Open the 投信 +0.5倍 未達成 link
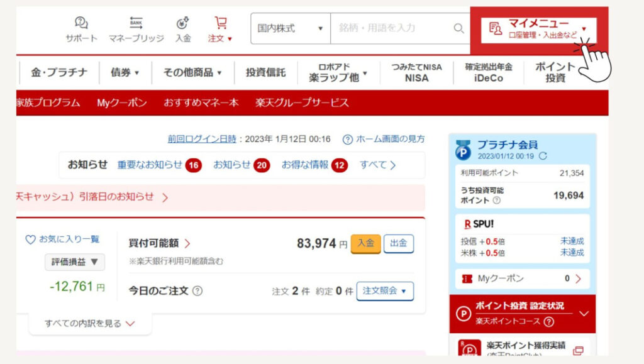 pyautogui.click(x=572, y=241)
